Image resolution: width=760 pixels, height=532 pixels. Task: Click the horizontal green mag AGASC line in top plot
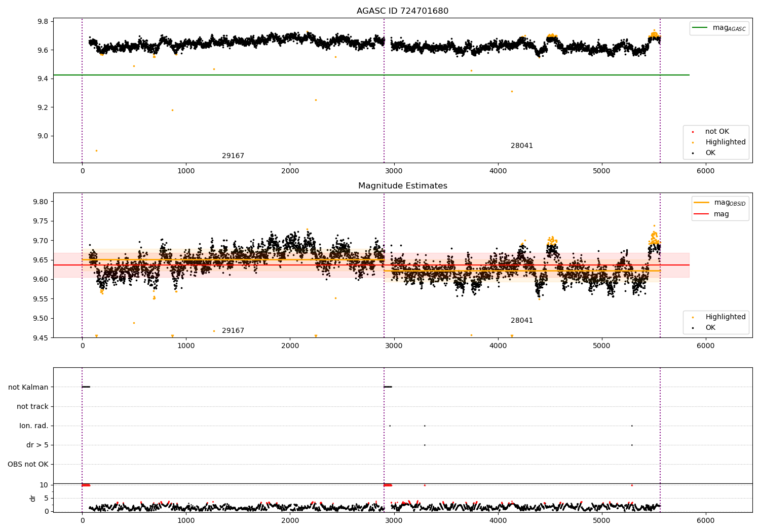click(x=371, y=75)
